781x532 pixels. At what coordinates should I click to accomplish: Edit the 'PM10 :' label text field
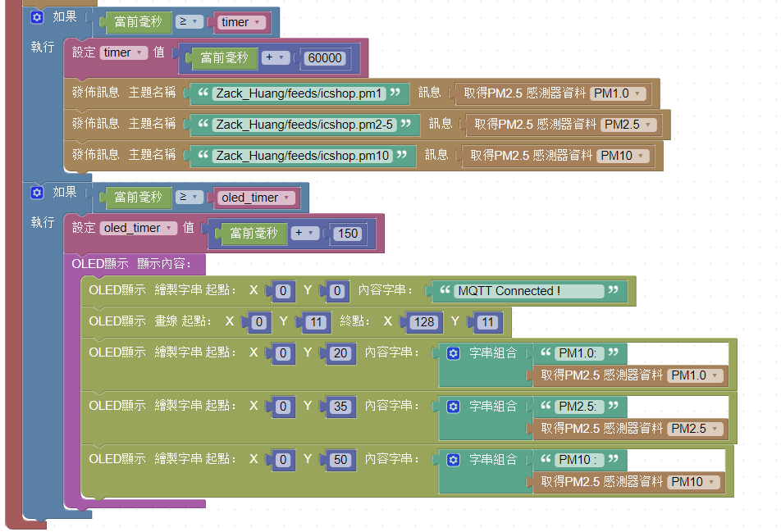(579, 460)
